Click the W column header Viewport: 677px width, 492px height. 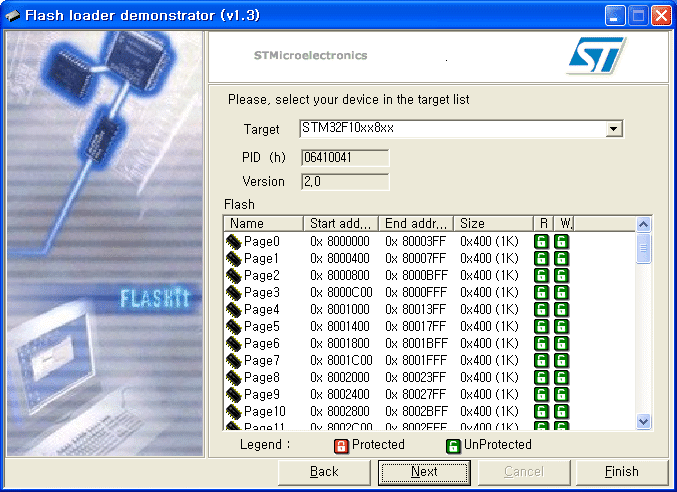pos(564,224)
